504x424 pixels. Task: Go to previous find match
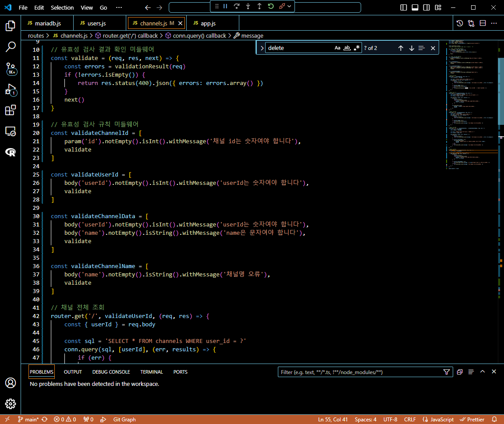point(401,48)
